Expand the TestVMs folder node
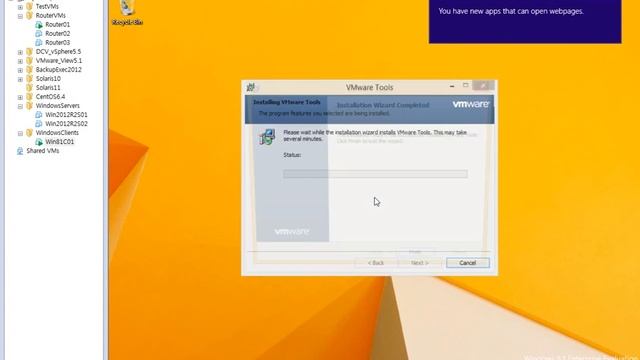 [x=20, y=7]
